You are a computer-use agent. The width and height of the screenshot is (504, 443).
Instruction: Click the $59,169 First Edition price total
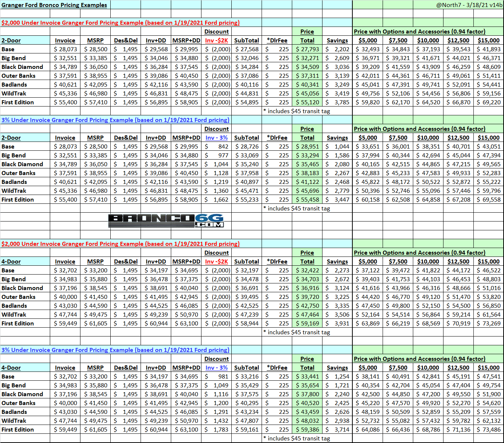(307, 323)
